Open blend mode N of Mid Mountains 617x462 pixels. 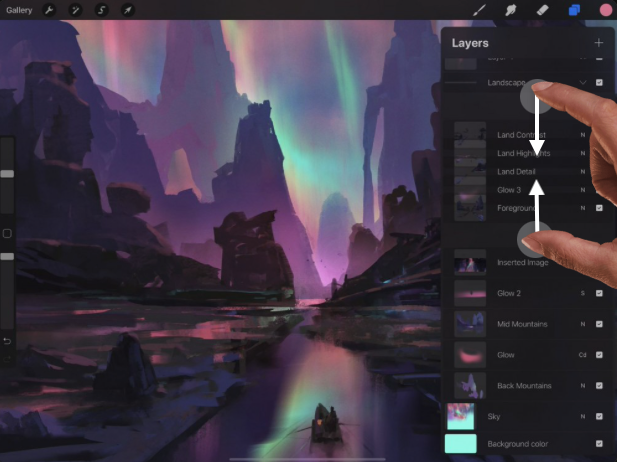[x=583, y=324]
